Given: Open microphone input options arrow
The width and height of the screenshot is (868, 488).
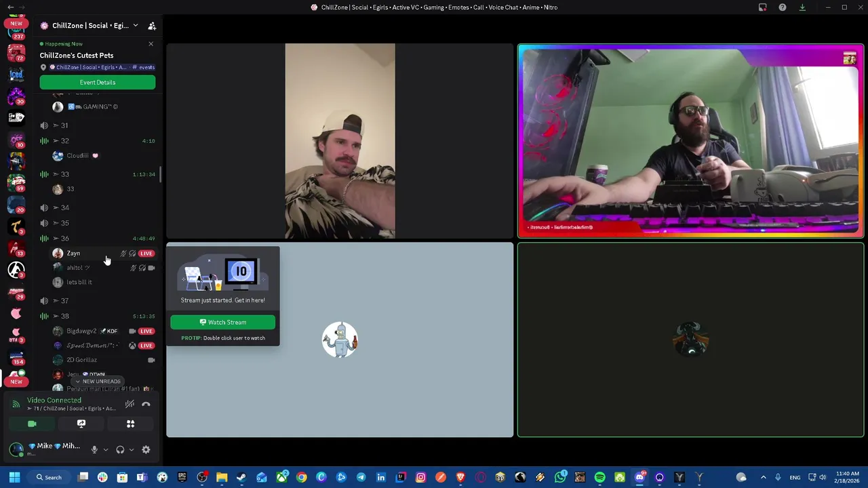Looking at the screenshot, I should point(105,449).
